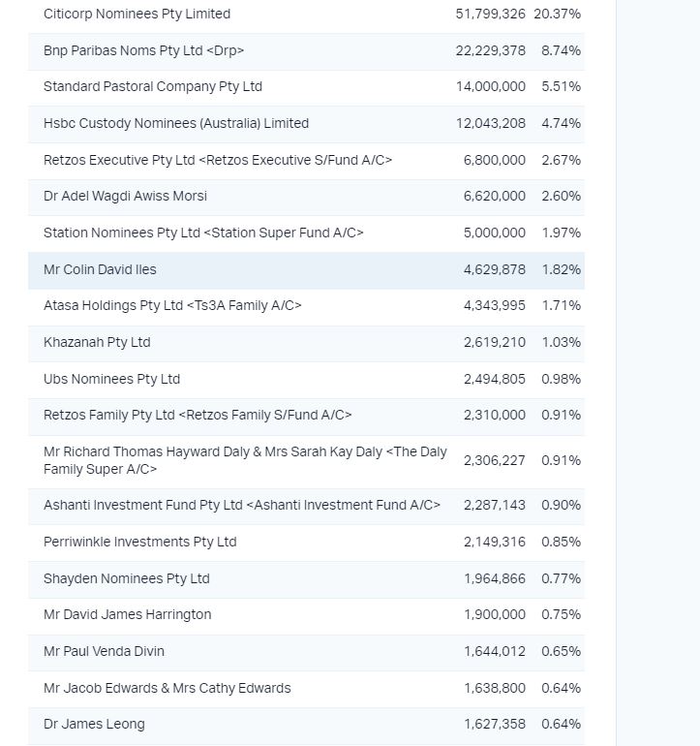Click Khazanah Pty Ltd shareholder row
This screenshot has height=746, width=700.
click(x=306, y=343)
